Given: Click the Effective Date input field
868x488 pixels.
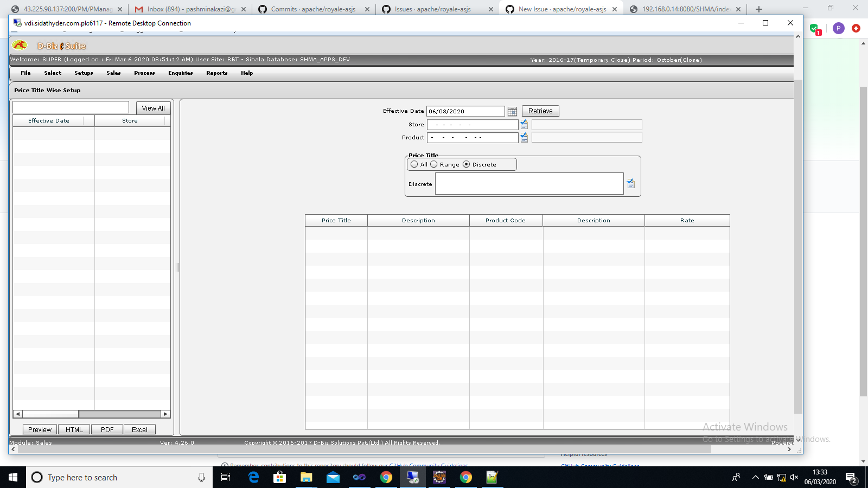Looking at the screenshot, I should tap(465, 111).
